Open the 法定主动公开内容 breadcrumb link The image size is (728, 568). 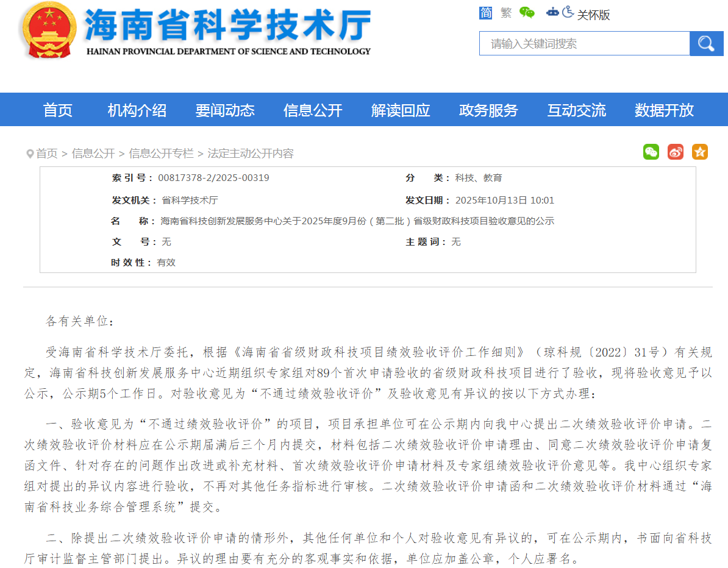point(251,154)
